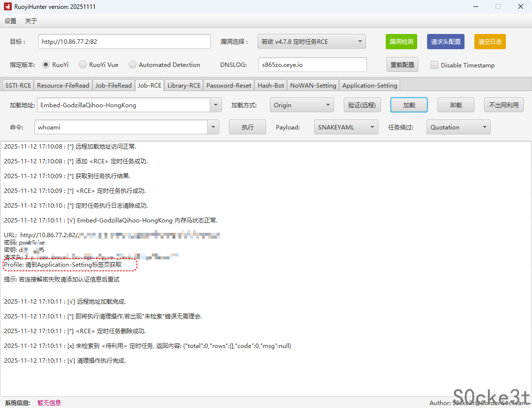The width and height of the screenshot is (532, 408).
Task: Click log line '远程地址加载完成'
Action: (65, 302)
